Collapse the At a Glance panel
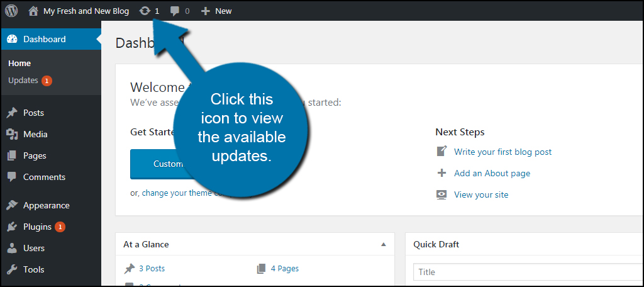Screen dimensions: 644x287 click(383, 244)
